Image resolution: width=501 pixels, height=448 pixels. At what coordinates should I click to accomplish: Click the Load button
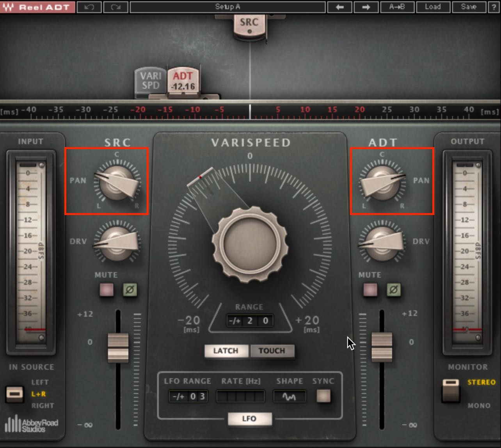tap(433, 7)
